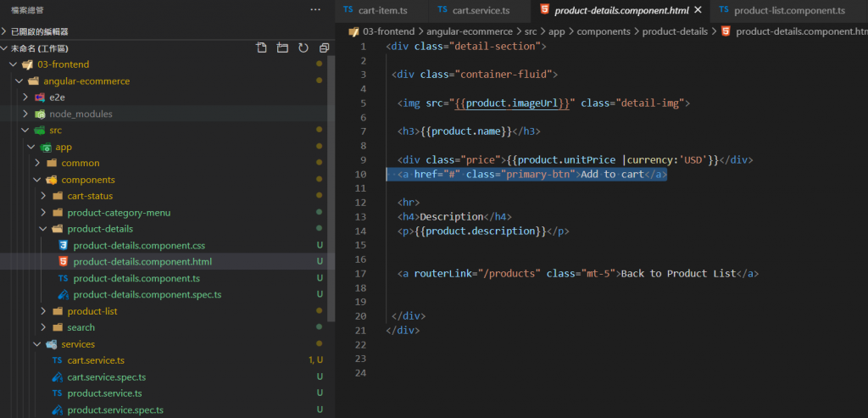Click the src folder icon
The width and height of the screenshot is (868, 418).
pos(39,130)
